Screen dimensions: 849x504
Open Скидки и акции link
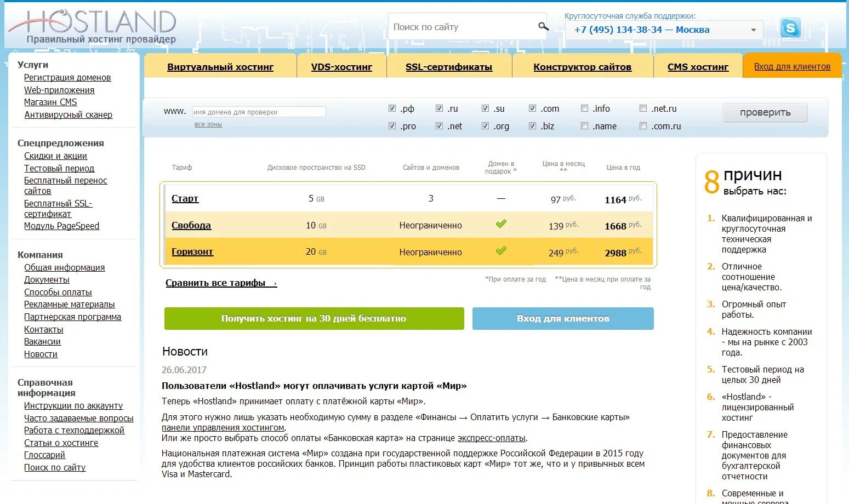tap(55, 156)
